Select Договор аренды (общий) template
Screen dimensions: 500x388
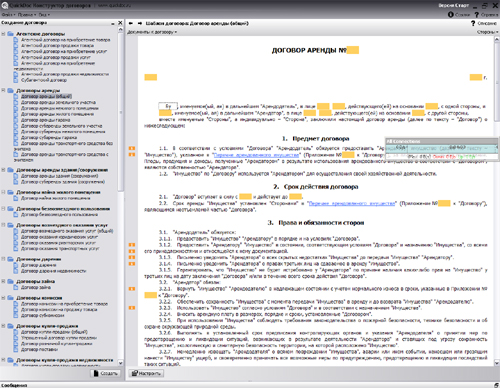(46, 96)
